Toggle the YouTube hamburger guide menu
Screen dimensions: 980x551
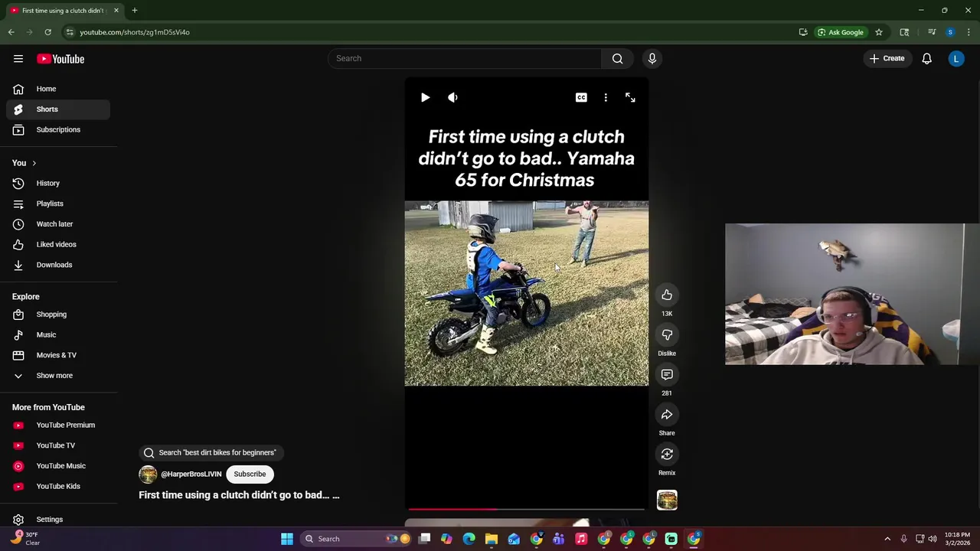click(x=18, y=58)
